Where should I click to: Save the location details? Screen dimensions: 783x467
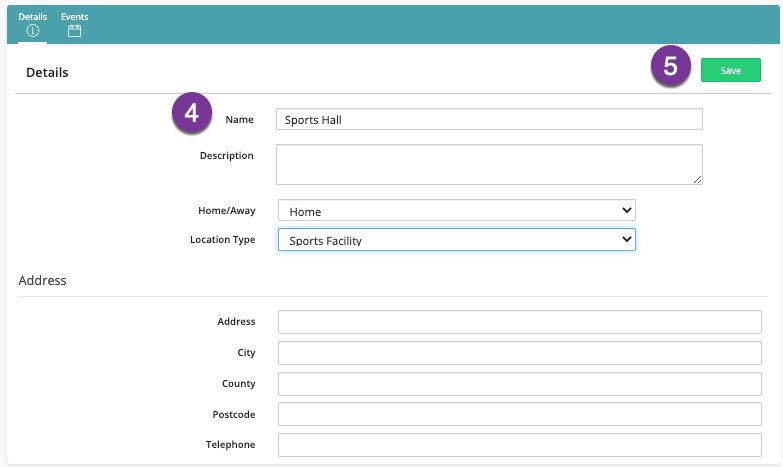point(731,70)
